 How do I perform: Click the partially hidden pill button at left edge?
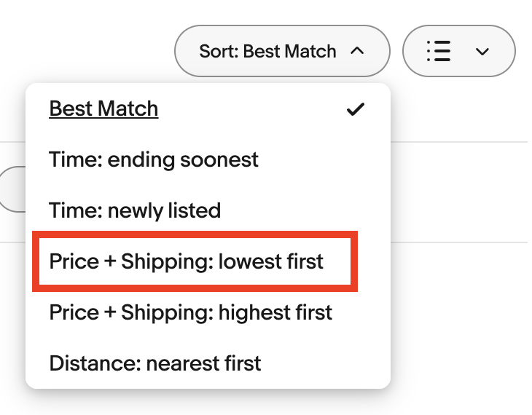[x=13, y=189]
